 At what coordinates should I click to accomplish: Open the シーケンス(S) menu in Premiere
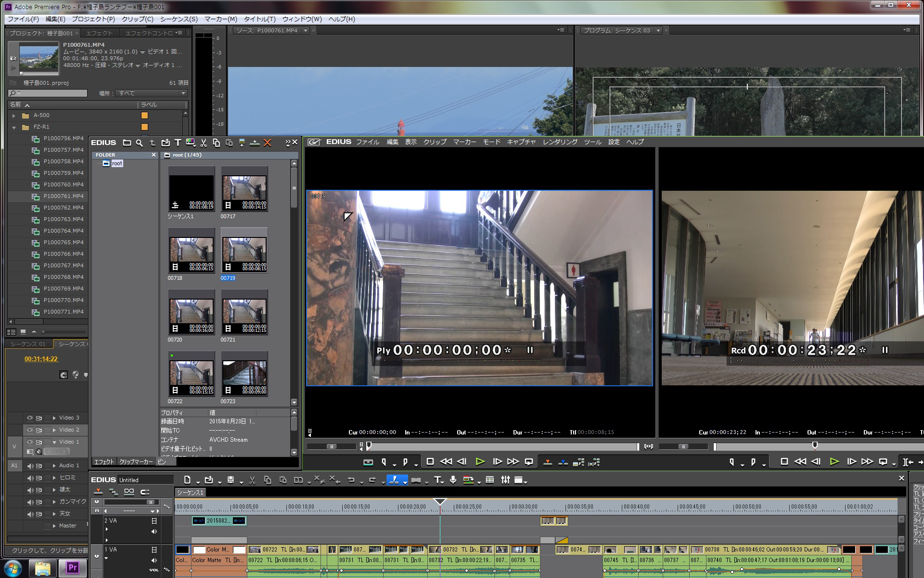pyautogui.click(x=179, y=19)
